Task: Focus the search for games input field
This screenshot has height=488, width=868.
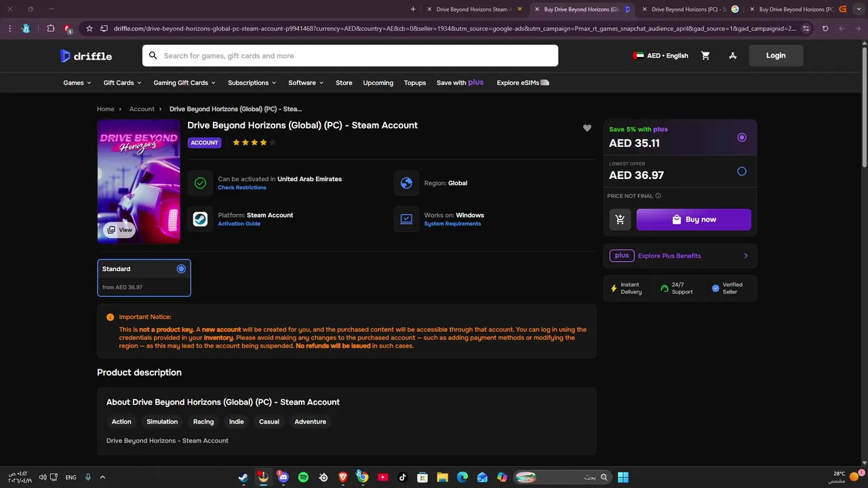Action: (350, 56)
